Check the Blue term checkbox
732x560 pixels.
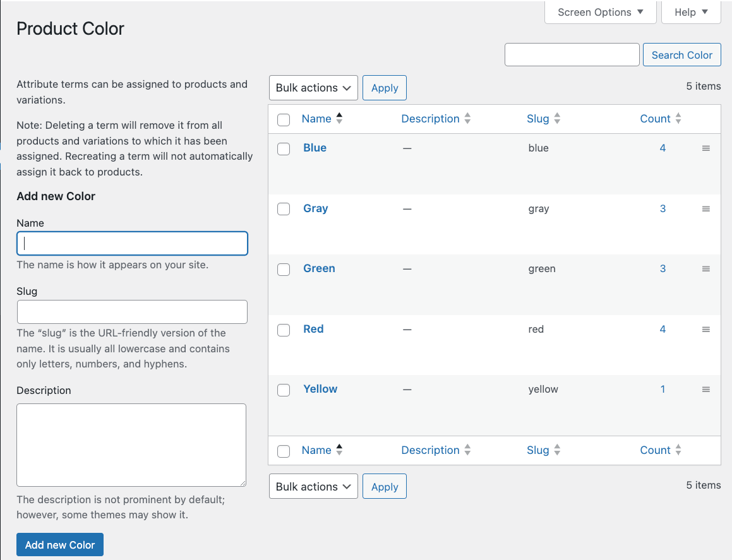(x=284, y=149)
